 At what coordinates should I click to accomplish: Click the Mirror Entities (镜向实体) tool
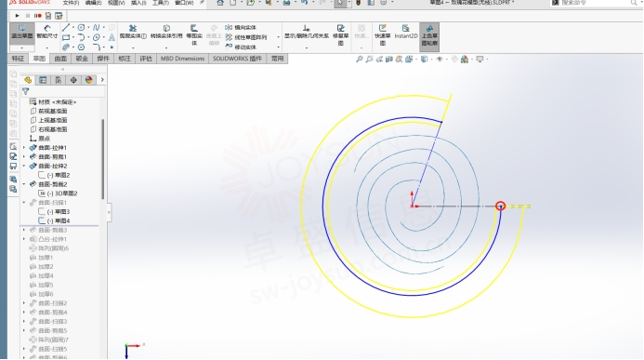click(x=241, y=28)
